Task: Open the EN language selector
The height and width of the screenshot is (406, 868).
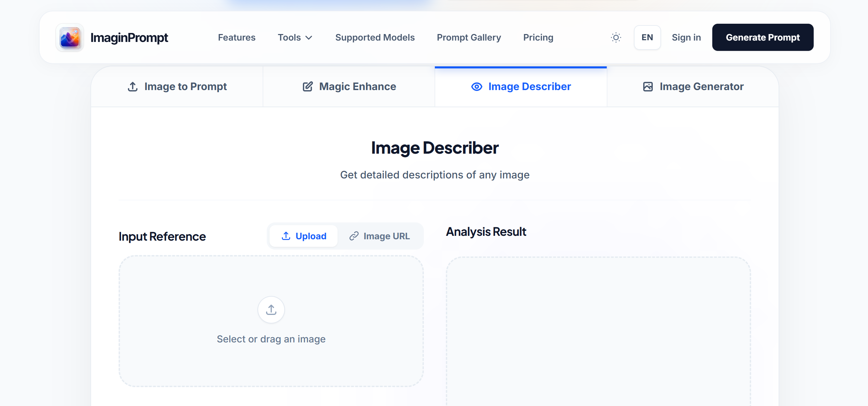Action: click(647, 37)
